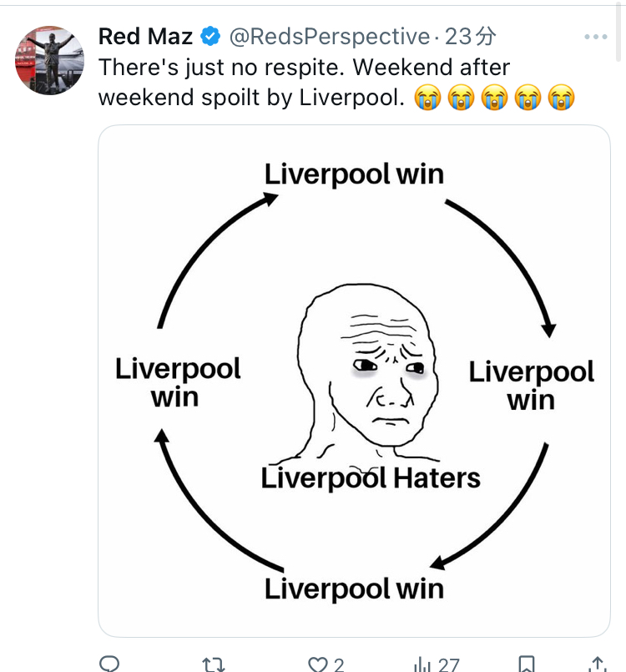Viewport: 626px width, 672px height.
Task: Click the right 'Liverpool win' label in the meme
Action: [x=531, y=386]
